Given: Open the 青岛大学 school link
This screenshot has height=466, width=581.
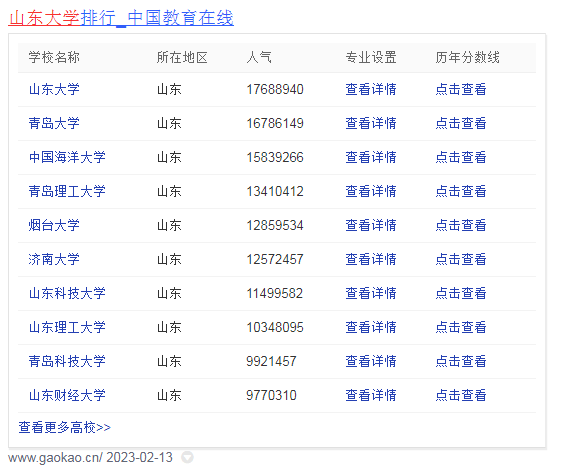Looking at the screenshot, I should 54,123.
